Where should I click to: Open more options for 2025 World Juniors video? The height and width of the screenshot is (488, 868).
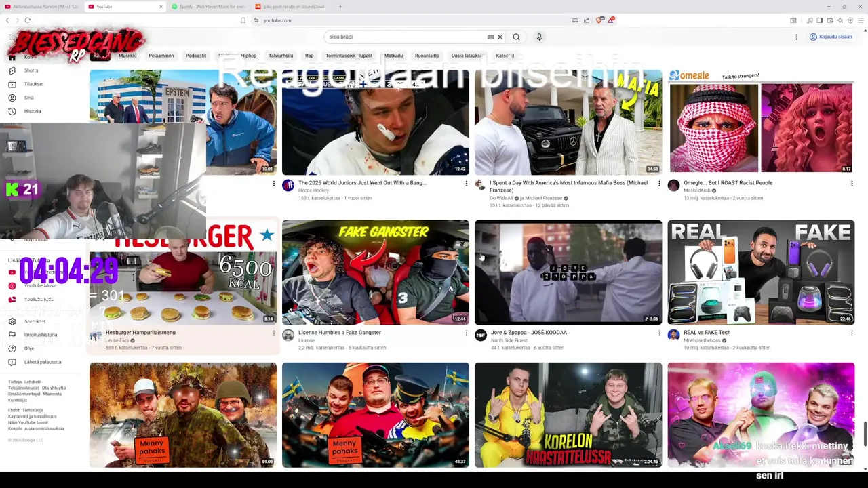point(466,183)
